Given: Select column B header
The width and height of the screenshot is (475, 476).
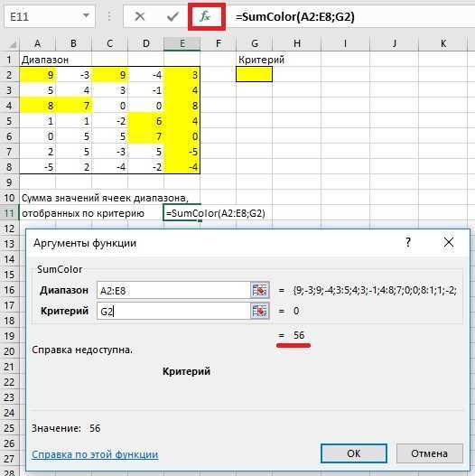Looking at the screenshot, I should click(73, 43).
